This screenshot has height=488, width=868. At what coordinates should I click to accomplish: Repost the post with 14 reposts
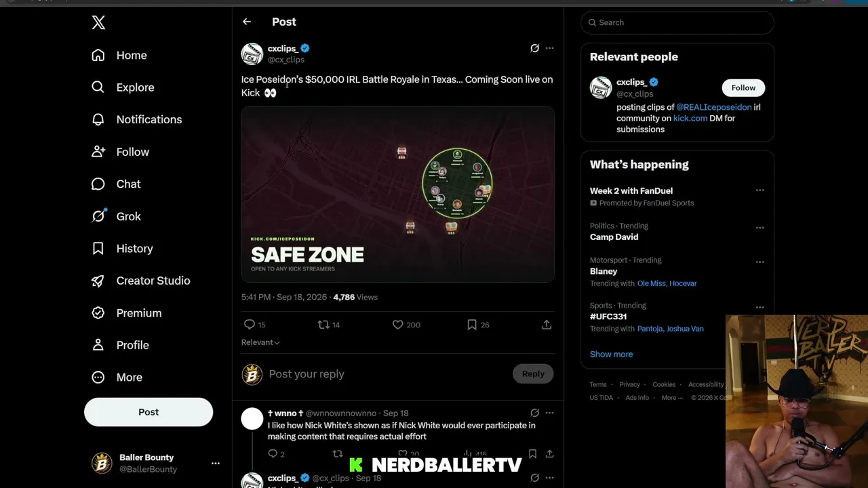[x=323, y=325]
